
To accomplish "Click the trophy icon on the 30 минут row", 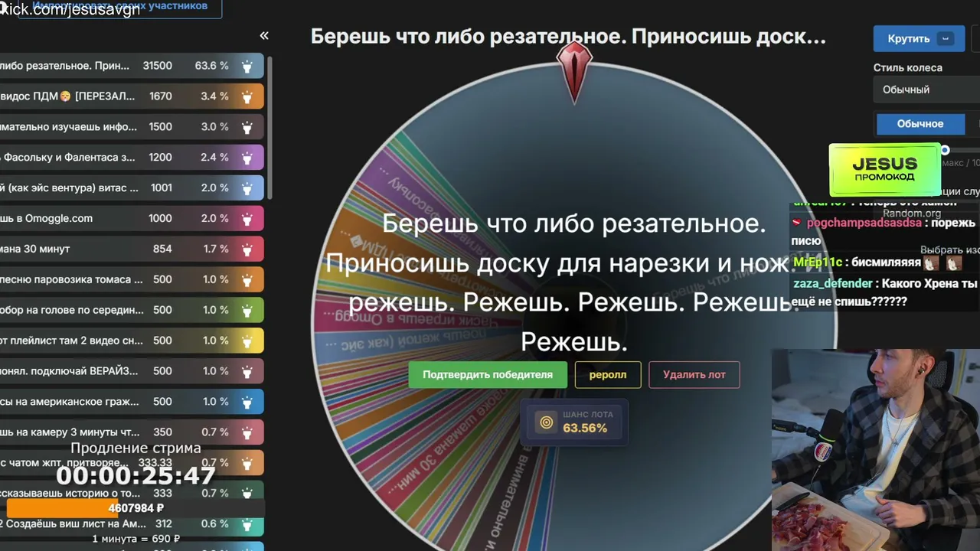I will pos(247,249).
